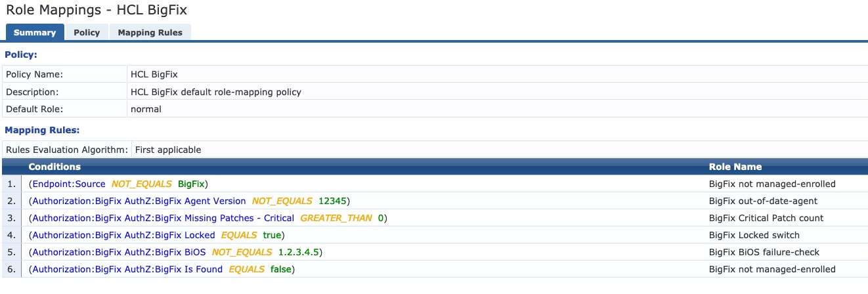Select the Missing Patches - Critical condition
Screen dimensions: 868x294
(207, 218)
